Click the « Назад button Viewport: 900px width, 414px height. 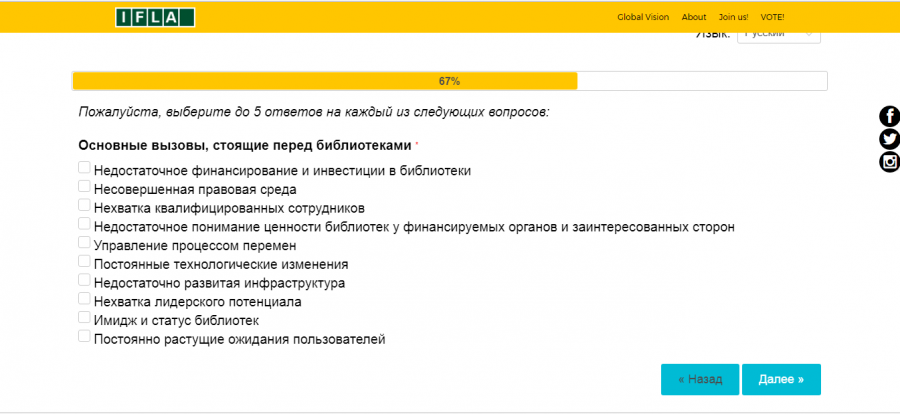pos(700,380)
